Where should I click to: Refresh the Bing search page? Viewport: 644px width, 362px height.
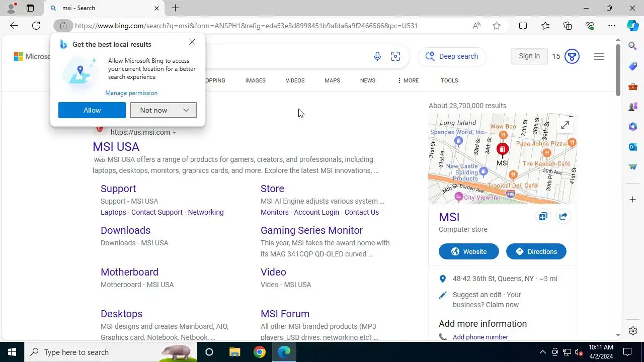coord(36,26)
